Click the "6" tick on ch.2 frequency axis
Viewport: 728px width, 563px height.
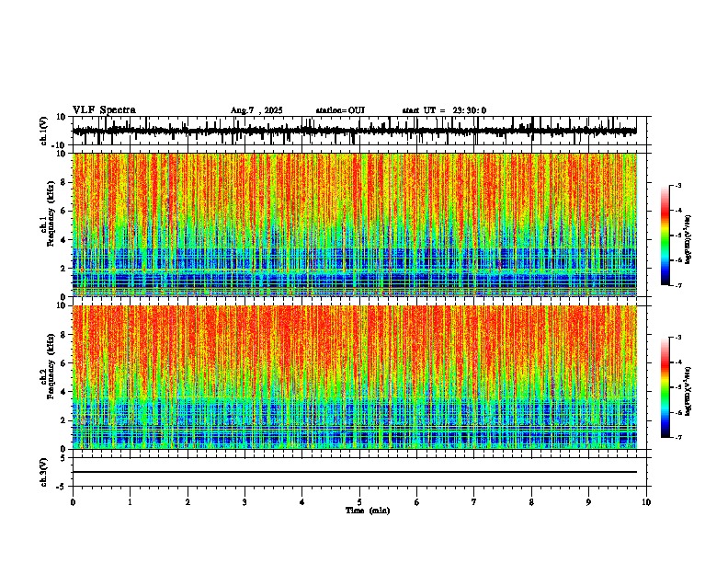[64, 362]
